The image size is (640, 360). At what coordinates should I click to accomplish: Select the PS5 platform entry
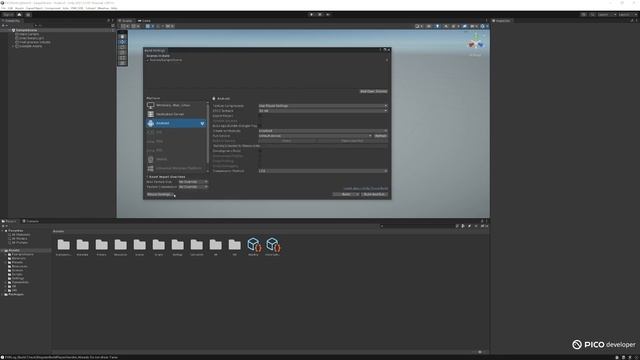coord(176,150)
